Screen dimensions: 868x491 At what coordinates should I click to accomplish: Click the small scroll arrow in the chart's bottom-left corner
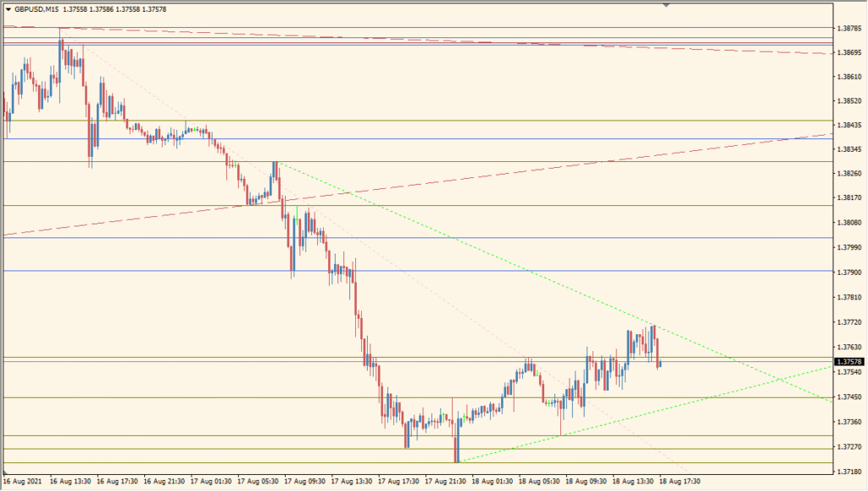[5, 472]
